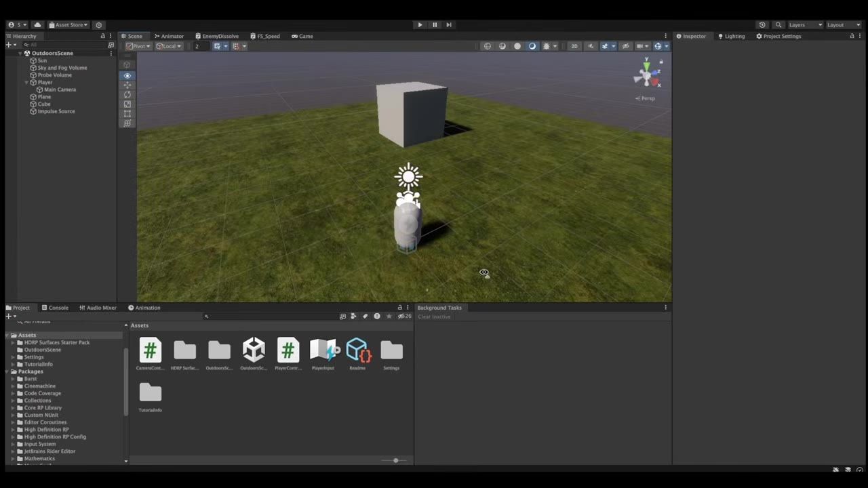Click the Pause button
Viewport: 868px width, 488px height.
tap(435, 25)
